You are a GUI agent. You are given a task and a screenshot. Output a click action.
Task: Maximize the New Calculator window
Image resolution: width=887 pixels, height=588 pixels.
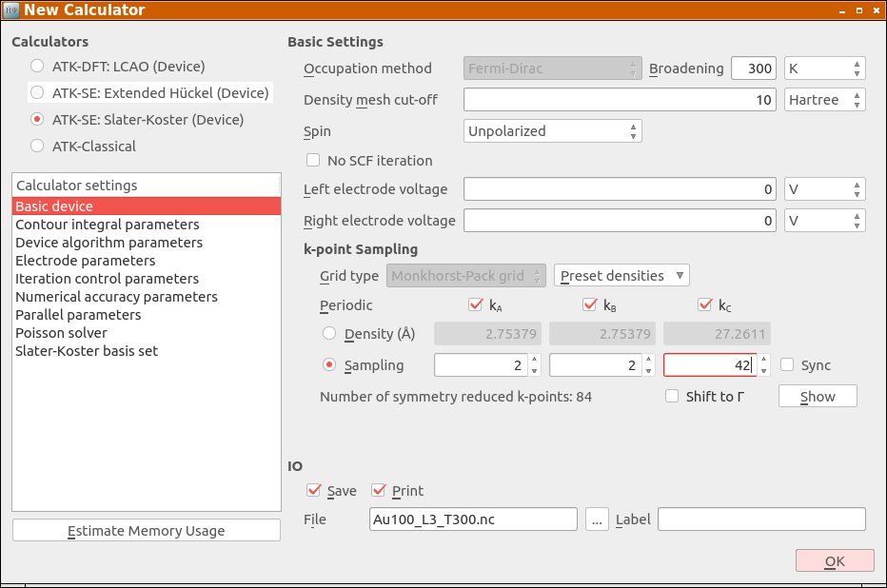coord(859,10)
